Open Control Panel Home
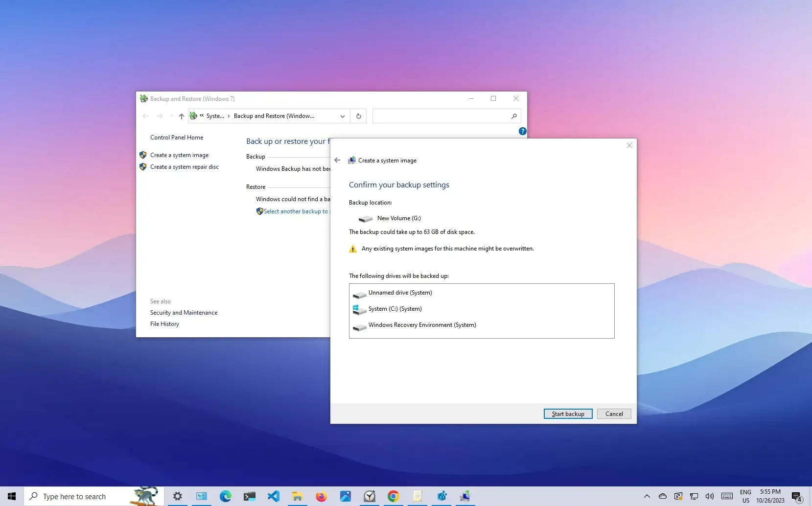The height and width of the screenshot is (506, 812). (177, 138)
